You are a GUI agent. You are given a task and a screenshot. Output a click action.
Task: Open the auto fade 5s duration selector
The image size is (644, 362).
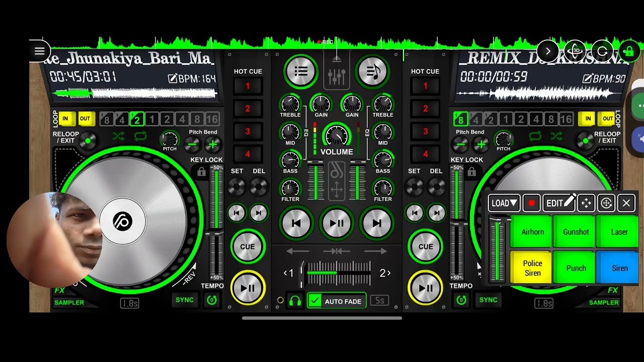point(380,301)
